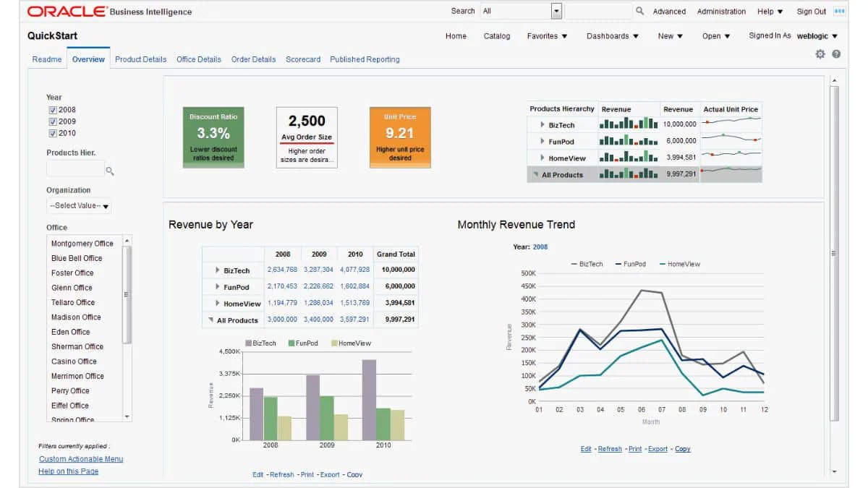Open the Open menu
Image resolution: width=868 pixels, height=488 pixels.
[716, 36]
